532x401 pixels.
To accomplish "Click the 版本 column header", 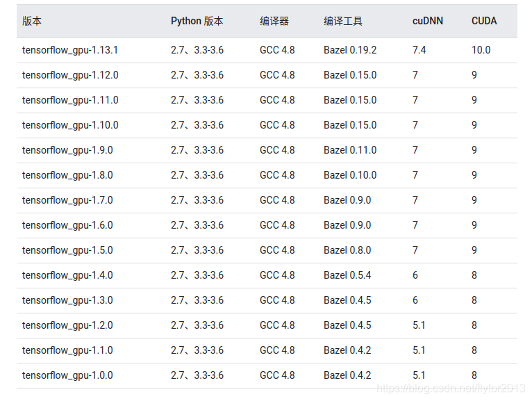I will [32, 21].
